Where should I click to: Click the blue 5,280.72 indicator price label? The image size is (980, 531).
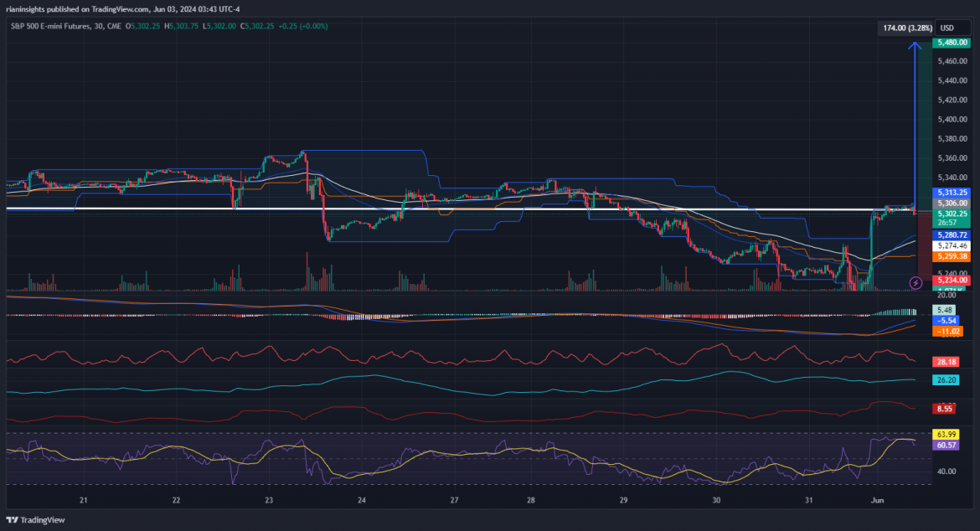point(953,235)
